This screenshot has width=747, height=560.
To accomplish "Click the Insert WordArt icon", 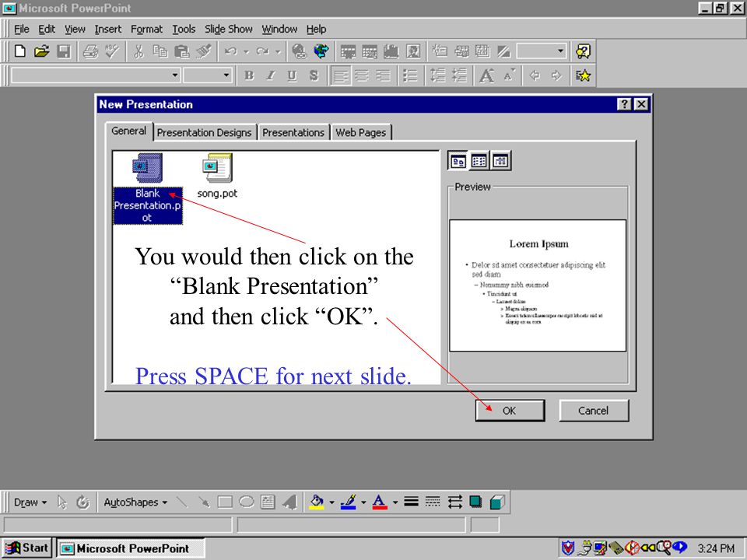I will click(x=289, y=502).
